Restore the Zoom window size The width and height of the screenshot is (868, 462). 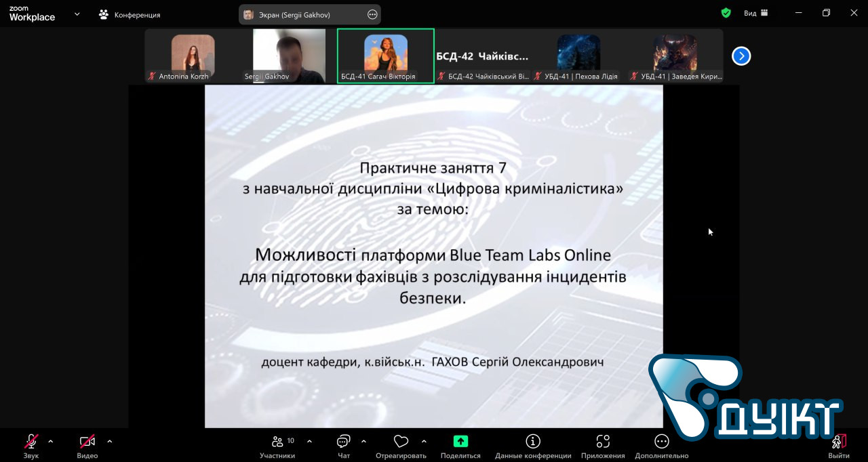[826, 13]
